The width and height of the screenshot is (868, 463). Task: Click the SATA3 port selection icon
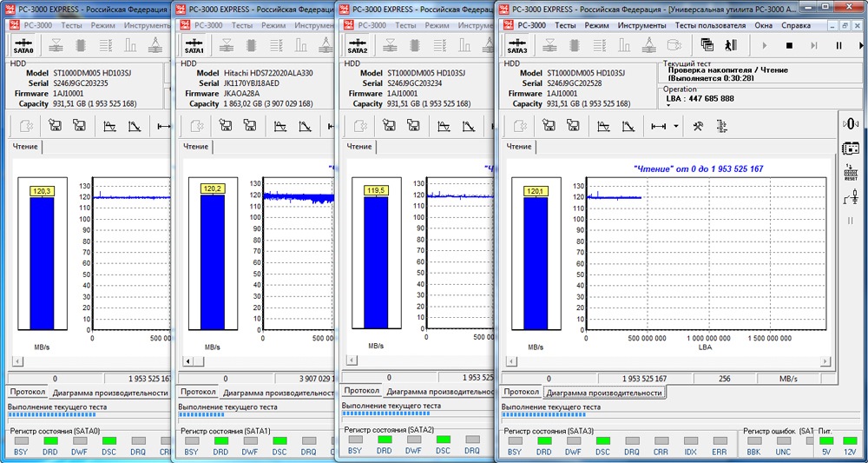[x=516, y=45]
